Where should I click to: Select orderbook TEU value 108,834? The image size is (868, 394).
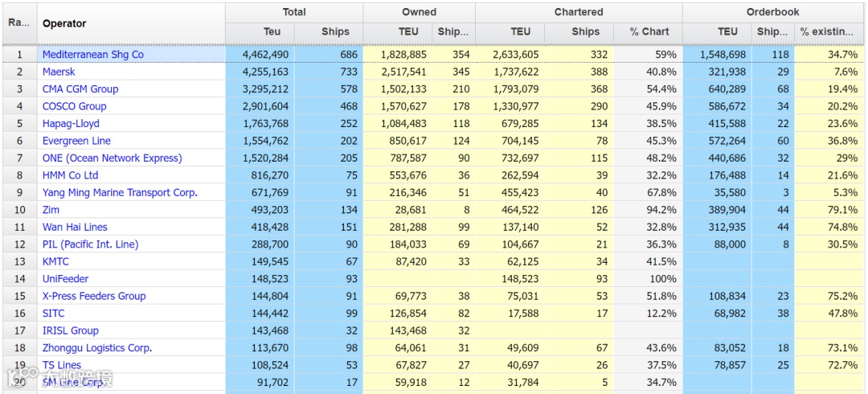click(x=727, y=296)
